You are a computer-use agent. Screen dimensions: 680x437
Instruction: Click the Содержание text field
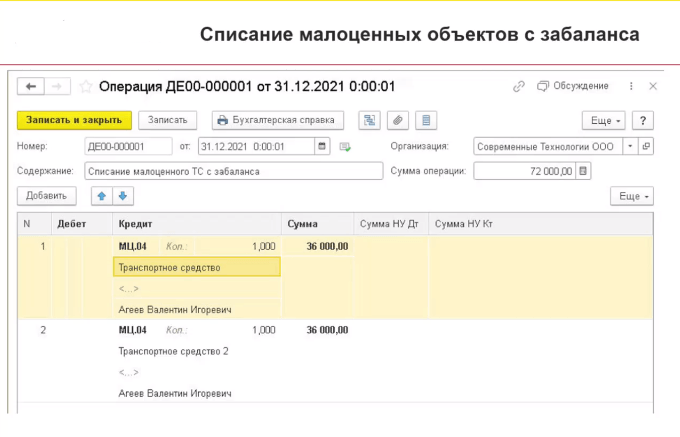pyautogui.click(x=232, y=171)
